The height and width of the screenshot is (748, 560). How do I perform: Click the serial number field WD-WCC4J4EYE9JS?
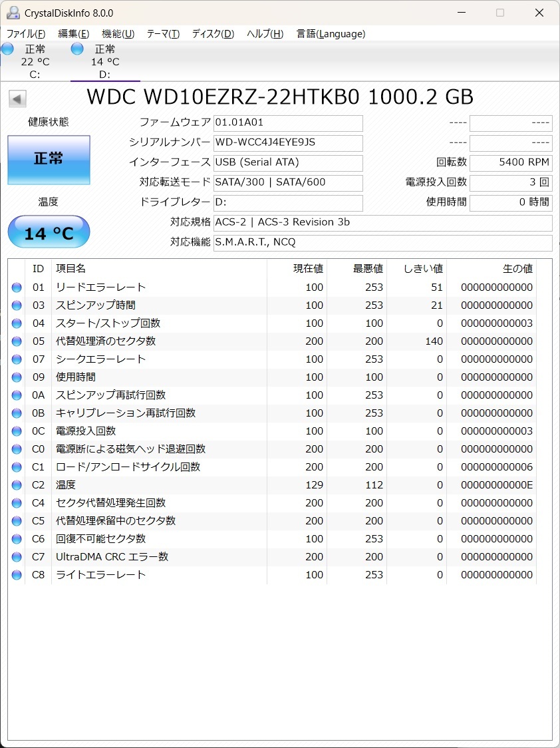point(288,143)
